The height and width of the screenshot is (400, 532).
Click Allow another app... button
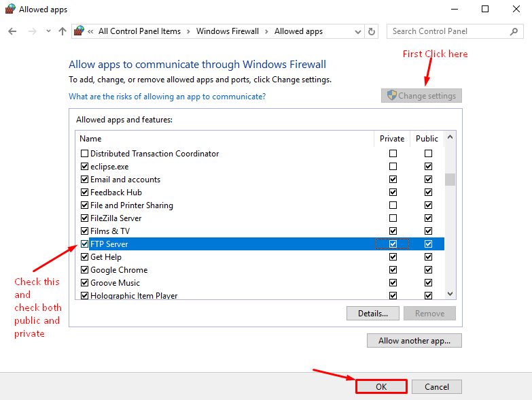(x=414, y=341)
